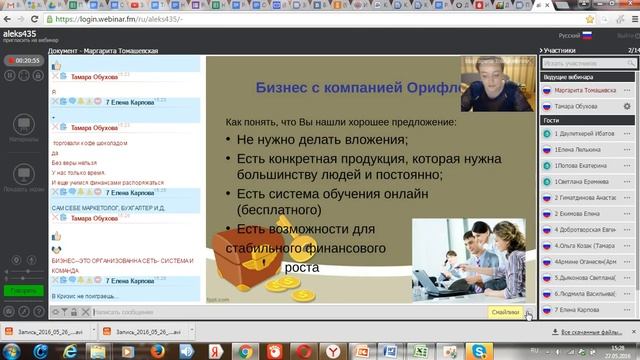This screenshot has height=360, width=640.
Task: Close the downloads bar with X
Action: click(633, 332)
